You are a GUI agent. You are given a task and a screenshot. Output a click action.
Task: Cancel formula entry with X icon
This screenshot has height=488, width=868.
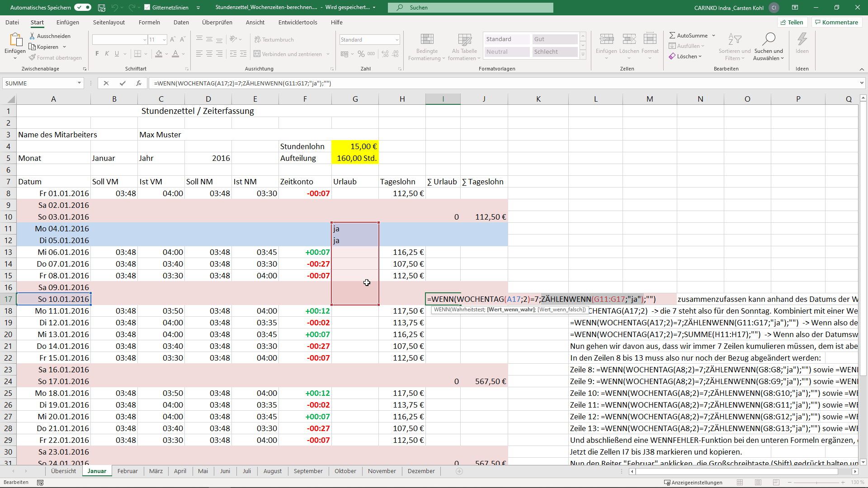coord(106,83)
